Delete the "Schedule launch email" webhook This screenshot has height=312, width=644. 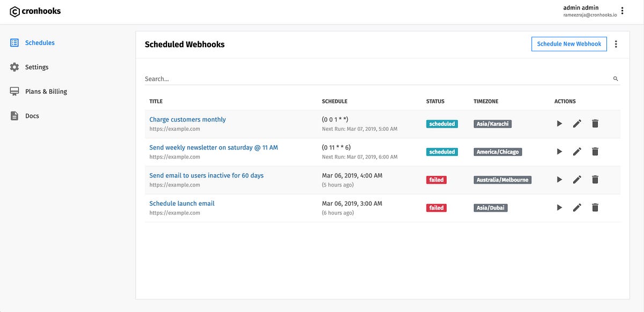(595, 207)
